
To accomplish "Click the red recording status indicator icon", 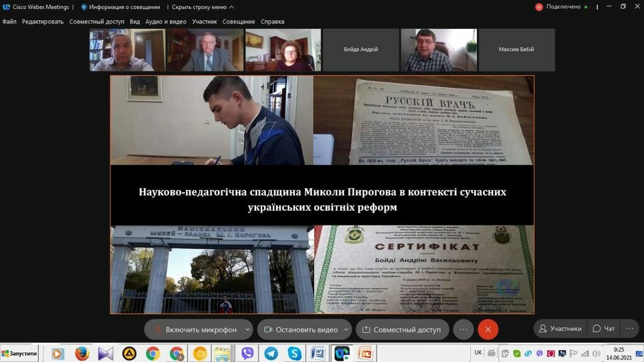I will tap(539, 7).
